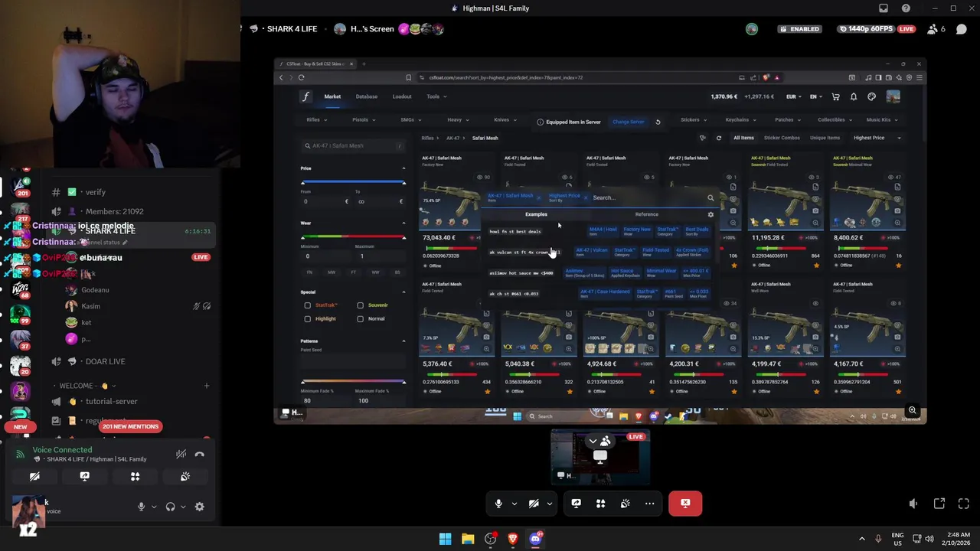Open more options ellipsis in call controls

pos(649,504)
